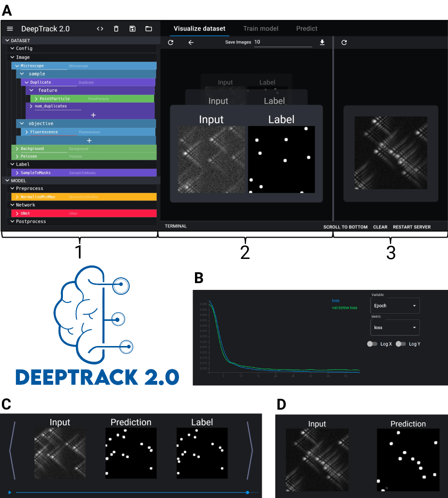Click the open folder icon
Viewport: 448px width, 498px height.
click(149, 29)
